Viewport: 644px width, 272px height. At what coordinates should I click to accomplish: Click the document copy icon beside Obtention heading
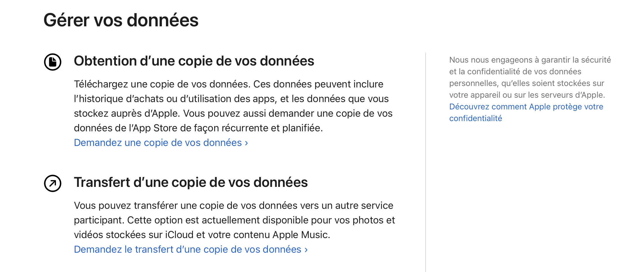53,62
